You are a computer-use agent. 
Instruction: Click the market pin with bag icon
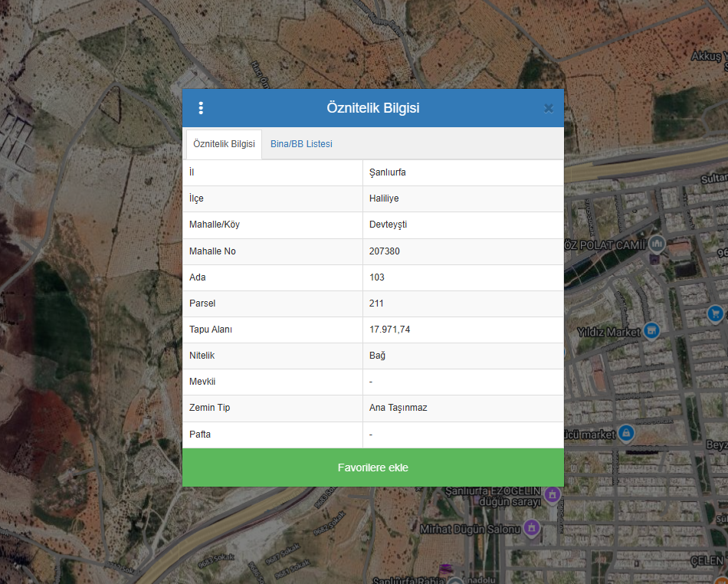(626, 433)
